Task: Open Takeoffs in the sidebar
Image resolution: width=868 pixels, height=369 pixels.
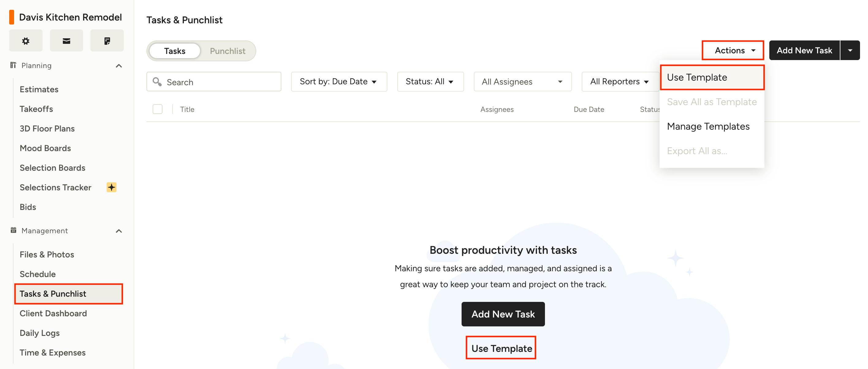Action: [x=36, y=109]
